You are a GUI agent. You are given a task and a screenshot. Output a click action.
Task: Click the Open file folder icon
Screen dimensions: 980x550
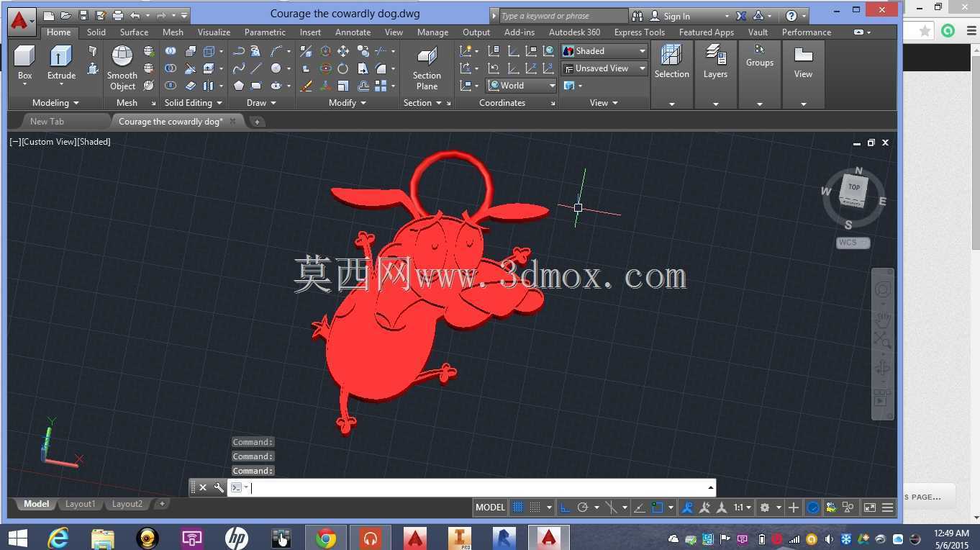65,16
